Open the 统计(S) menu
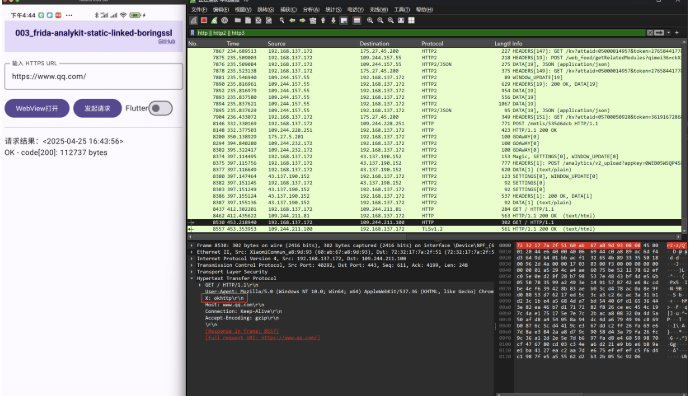This screenshot has height=396, width=690. tap(334, 10)
